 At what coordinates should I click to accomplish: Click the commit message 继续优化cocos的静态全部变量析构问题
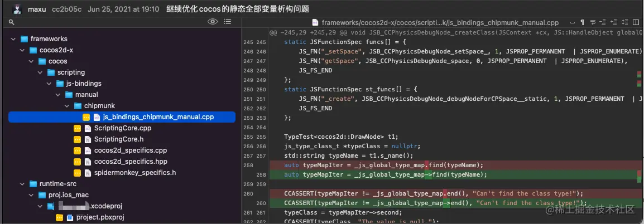(237, 9)
